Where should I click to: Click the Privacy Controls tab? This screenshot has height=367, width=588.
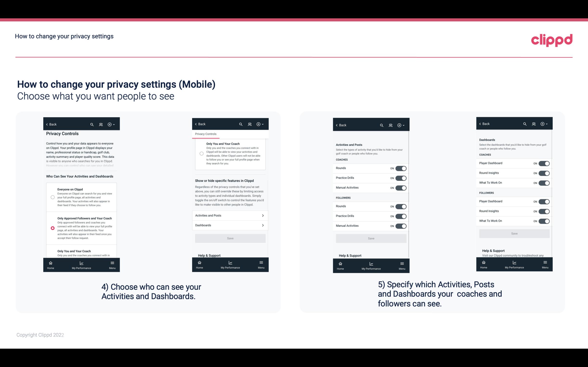point(206,134)
